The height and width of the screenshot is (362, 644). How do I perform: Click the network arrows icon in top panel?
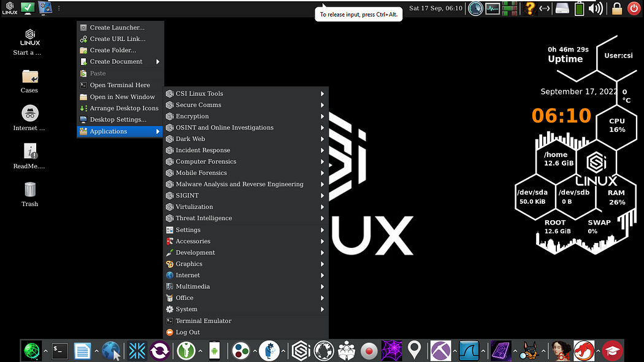coord(544,8)
